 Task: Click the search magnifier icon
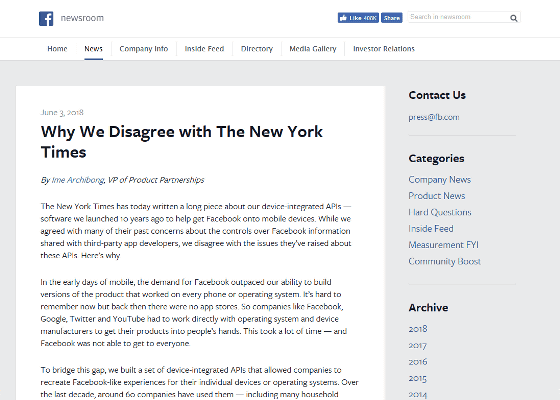point(514,18)
